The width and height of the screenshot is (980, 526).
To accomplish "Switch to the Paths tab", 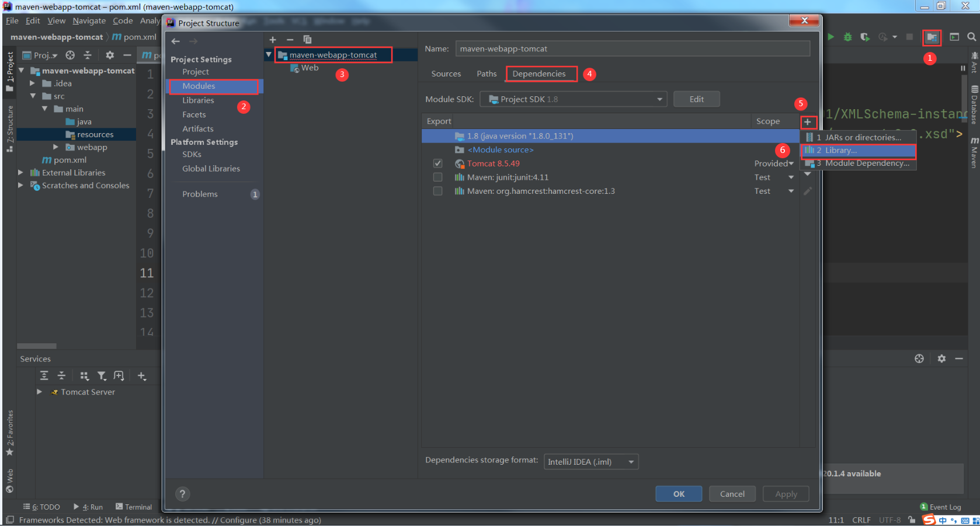I will pos(486,74).
